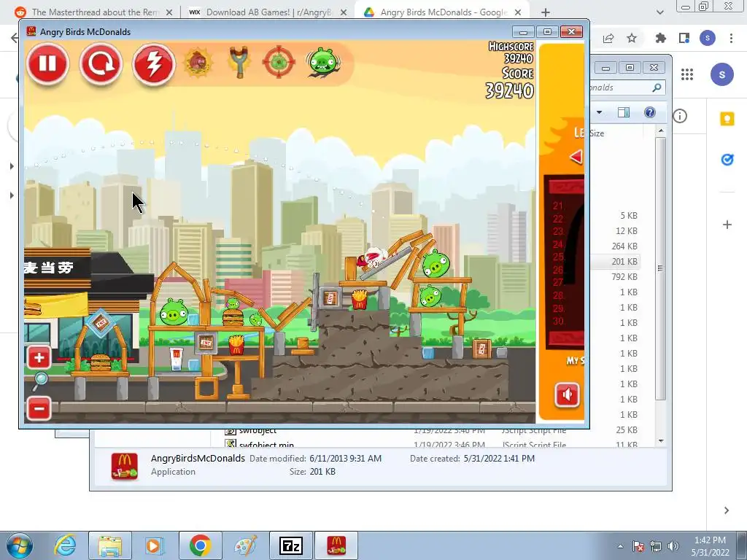Viewport: 747px width, 560px height.
Task: Launch Internet Explorer from the taskbar
Action: pos(65,545)
